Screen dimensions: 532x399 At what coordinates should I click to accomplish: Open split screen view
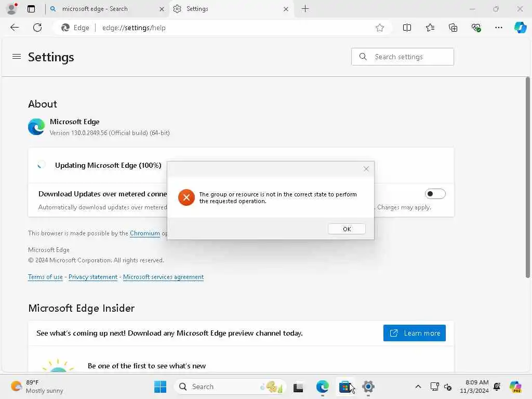pyautogui.click(x=407, y=28)
